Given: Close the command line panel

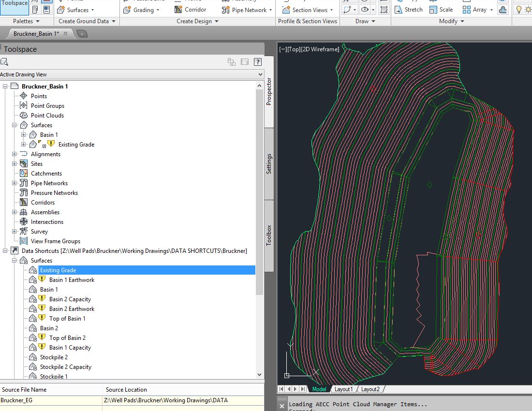Looking at the screenshot, I should (282, 406).
